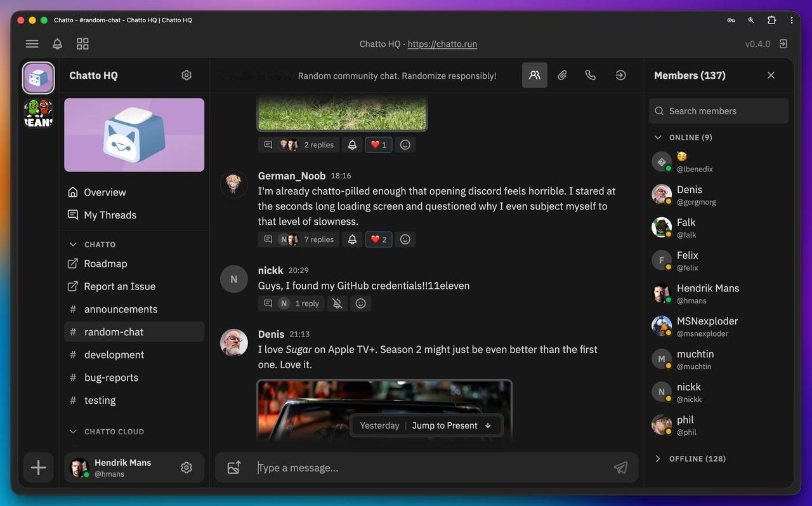Click the add server plus button

click(x=38, y=468)
